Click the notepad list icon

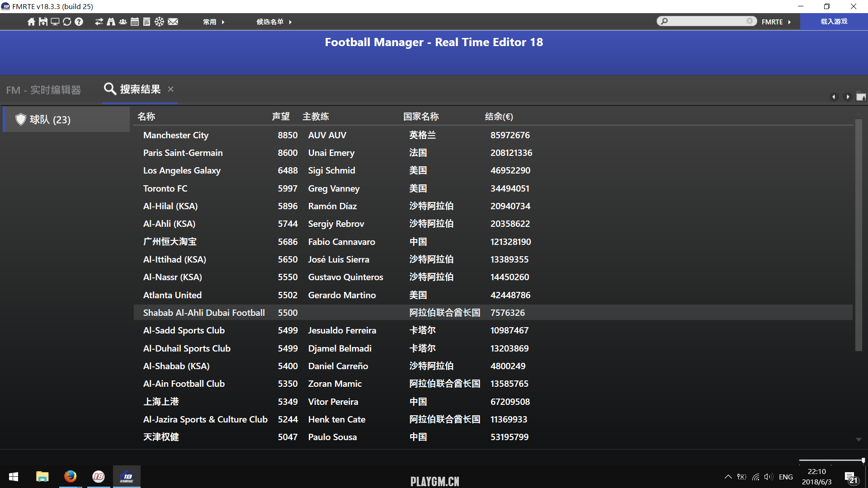146,22
